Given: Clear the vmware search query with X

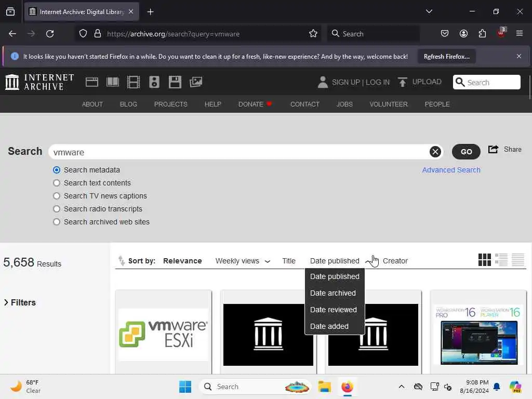Looking at the screenshot, I should click(x=435, y=152).
